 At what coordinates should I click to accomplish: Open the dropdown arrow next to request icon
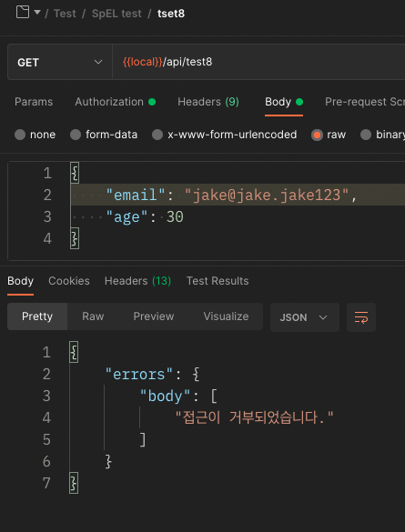click(x=37, y=13)
